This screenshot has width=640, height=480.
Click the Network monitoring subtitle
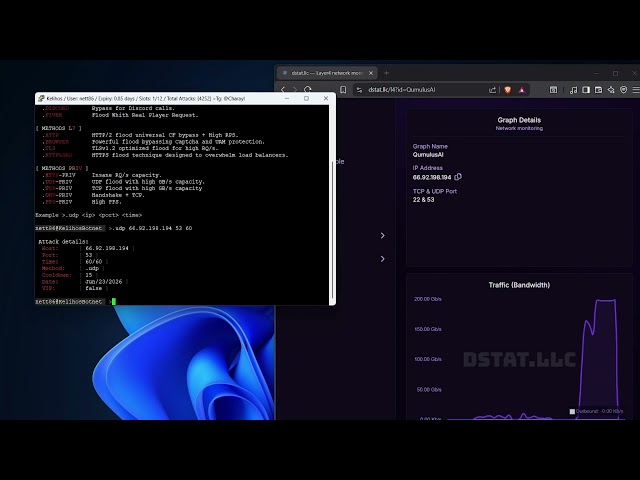(519, 128)
